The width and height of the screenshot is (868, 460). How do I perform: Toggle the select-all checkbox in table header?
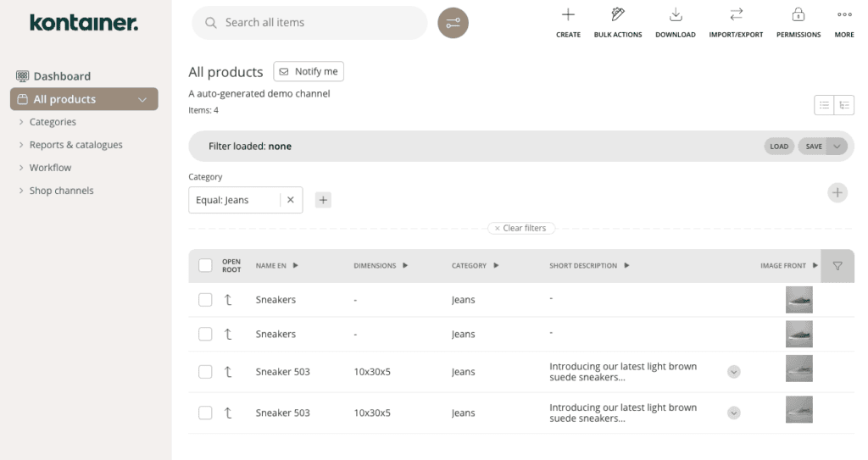click(x=205, y=266)
